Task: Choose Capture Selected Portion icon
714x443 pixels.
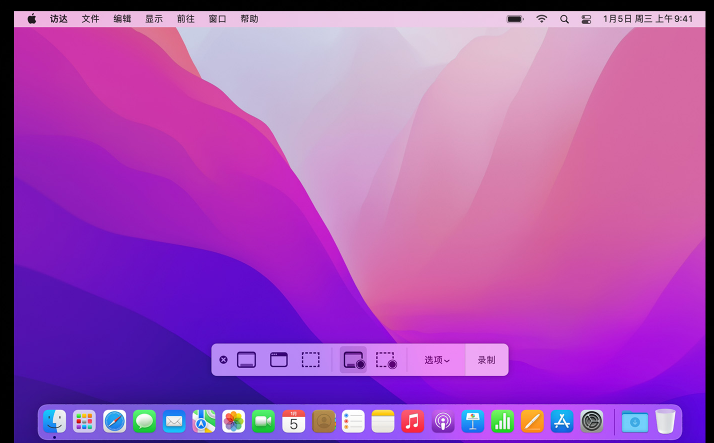Action: (x=311, y=360)
